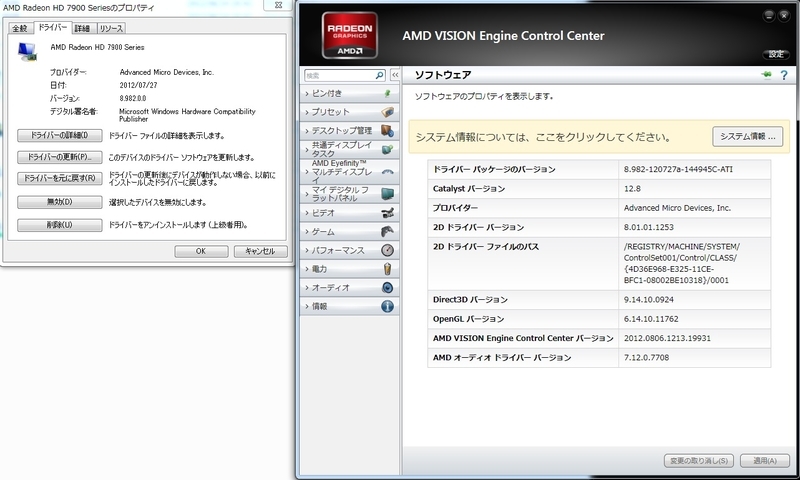Expand the 情報 section
Screen dimensions: 800x480
tap(349, 306)
